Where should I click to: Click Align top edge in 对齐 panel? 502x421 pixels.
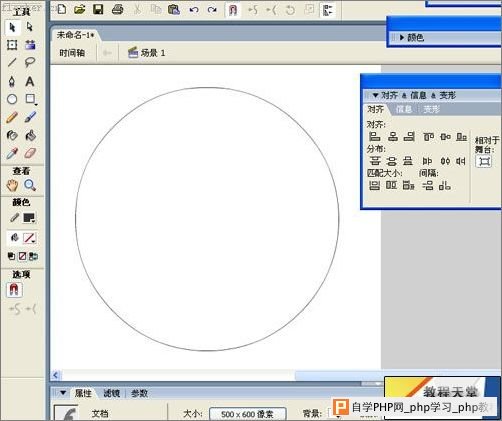[428, 136]
